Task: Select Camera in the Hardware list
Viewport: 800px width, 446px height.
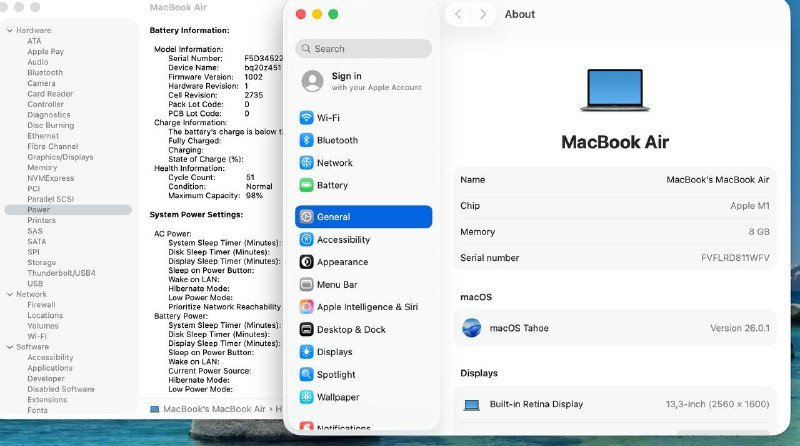Action: coord(41,83)
